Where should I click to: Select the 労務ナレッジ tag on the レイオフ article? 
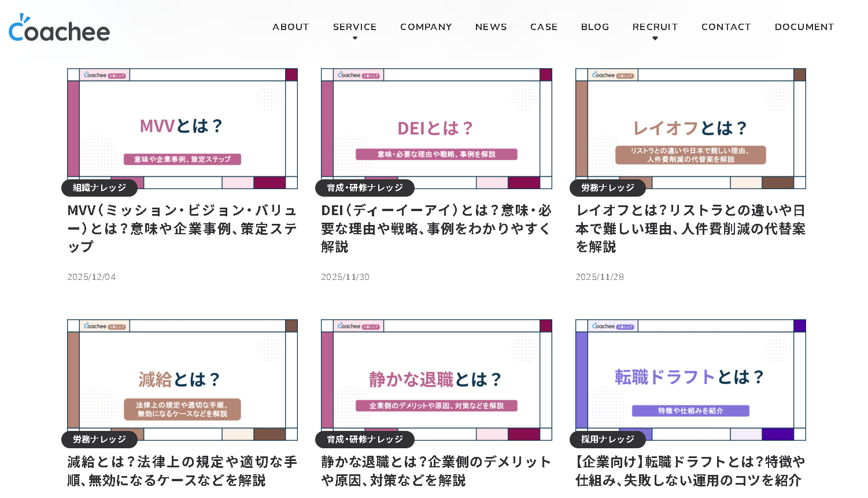coord(607,188)
